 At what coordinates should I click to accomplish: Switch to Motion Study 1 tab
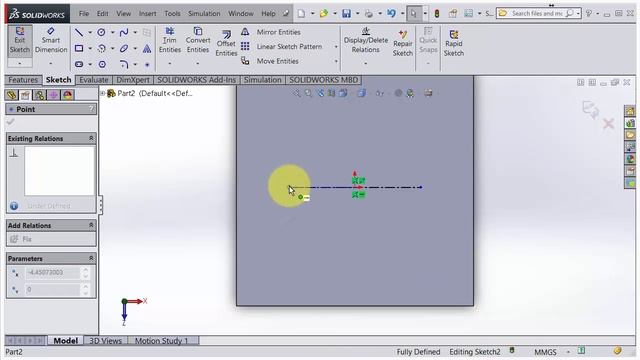[161, 340]
